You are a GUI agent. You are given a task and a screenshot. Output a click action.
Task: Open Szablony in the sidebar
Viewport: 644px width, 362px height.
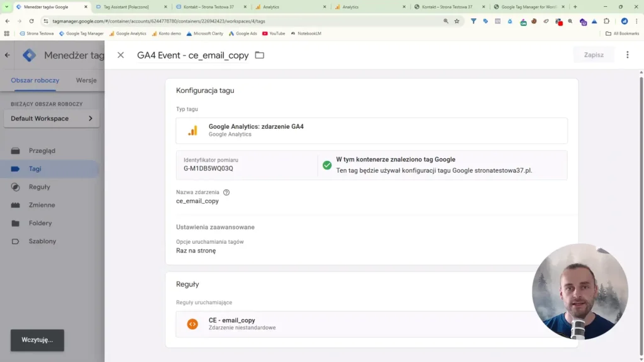tap(42, 241)
